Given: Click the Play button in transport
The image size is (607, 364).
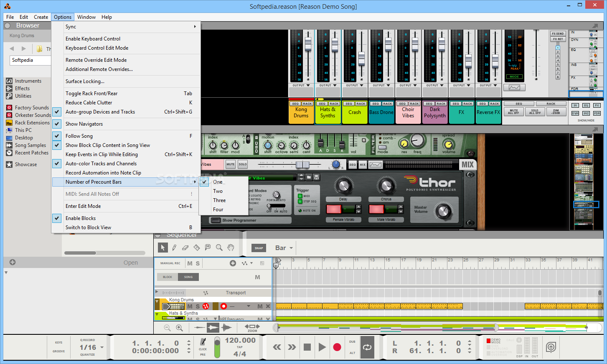Looking at the screenshot, I should point(322,347).
